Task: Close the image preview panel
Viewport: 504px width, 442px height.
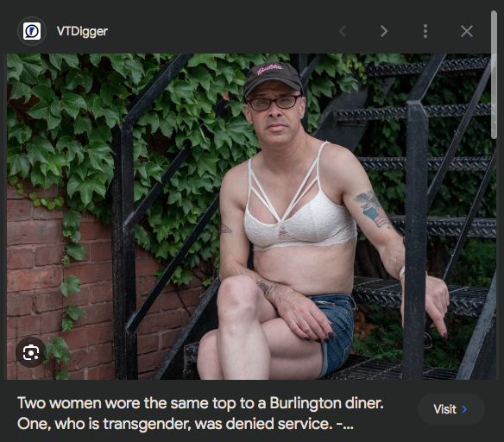Action: [x=466, y=31]
